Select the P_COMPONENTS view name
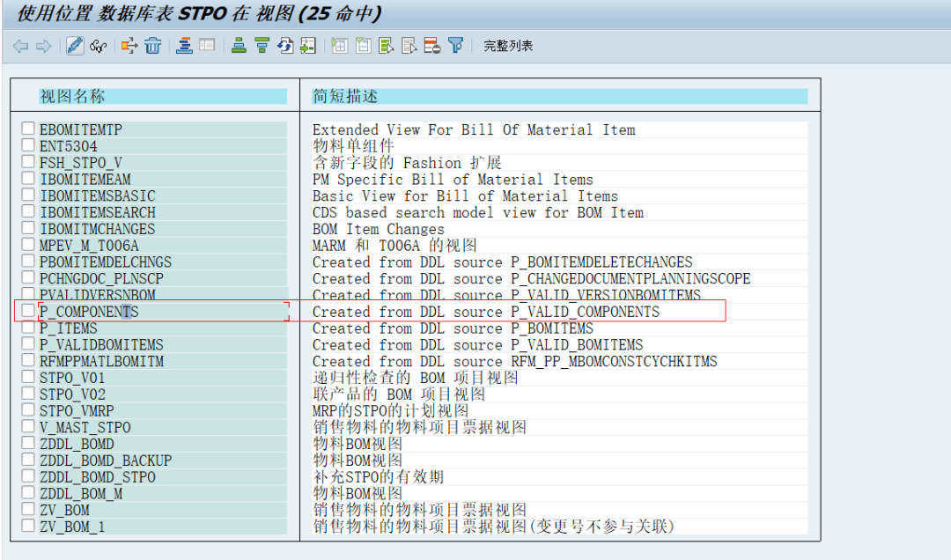951x560 pixels. (89, 312)
